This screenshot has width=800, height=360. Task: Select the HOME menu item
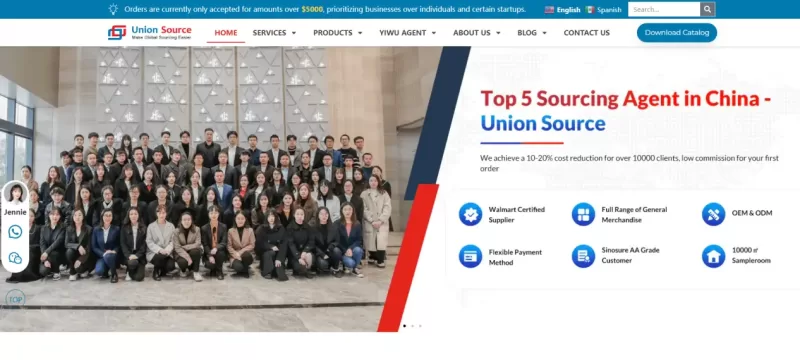226,33
